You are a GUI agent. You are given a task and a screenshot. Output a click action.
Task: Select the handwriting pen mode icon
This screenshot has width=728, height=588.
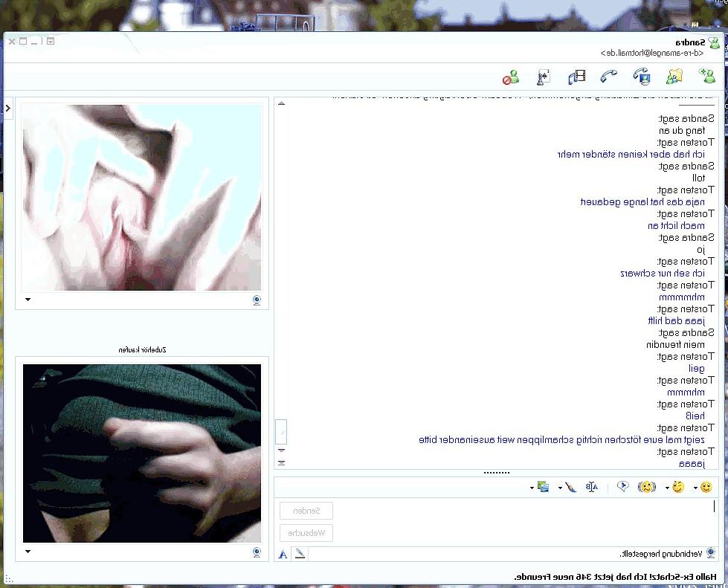tap(300, 554)
